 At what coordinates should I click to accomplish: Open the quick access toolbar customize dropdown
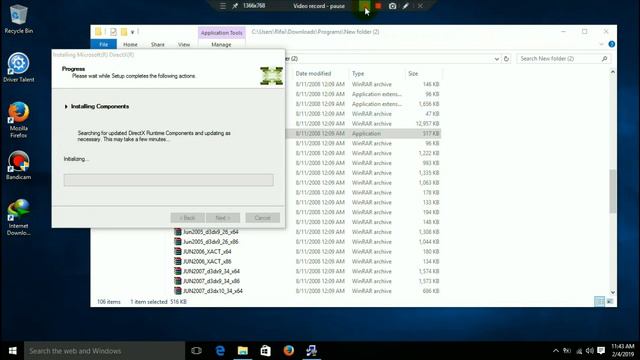point(133,32)
